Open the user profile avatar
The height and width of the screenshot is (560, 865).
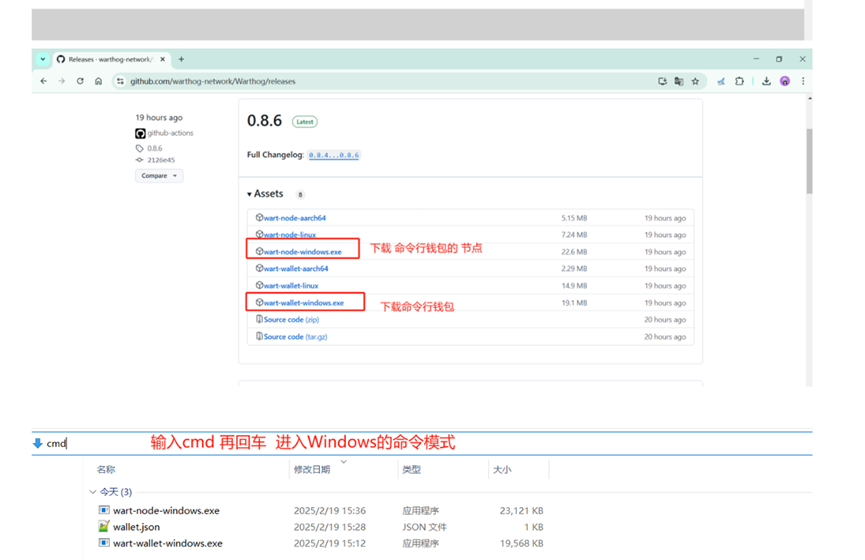coord(784,81)
